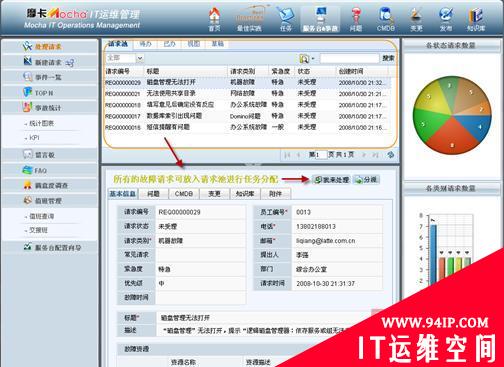The width and height of the screenshot is (504, 367).
Task: Open 统计图表 under 事故统计
Action: [x=41, y=123]
